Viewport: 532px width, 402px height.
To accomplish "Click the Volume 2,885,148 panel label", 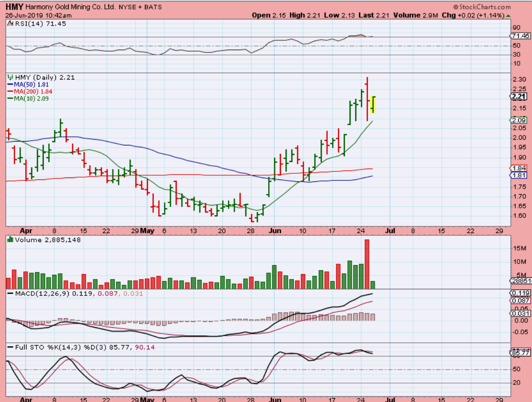I will (x=48, y=240).
